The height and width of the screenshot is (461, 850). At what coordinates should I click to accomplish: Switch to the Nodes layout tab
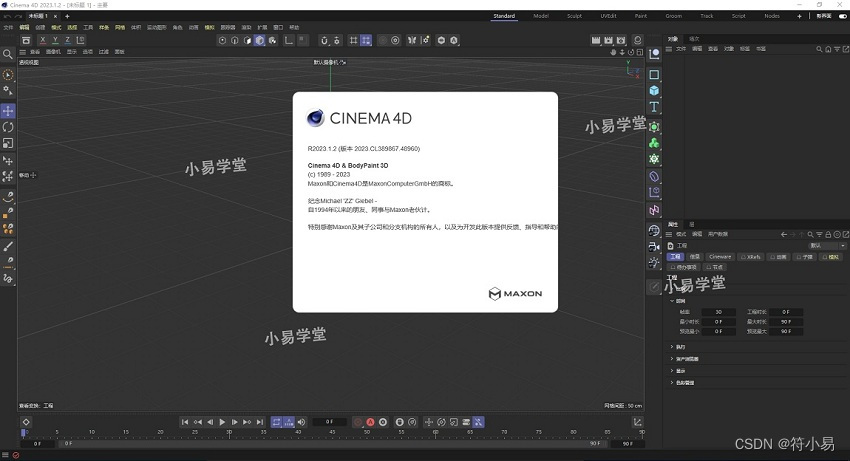[772, 16]
